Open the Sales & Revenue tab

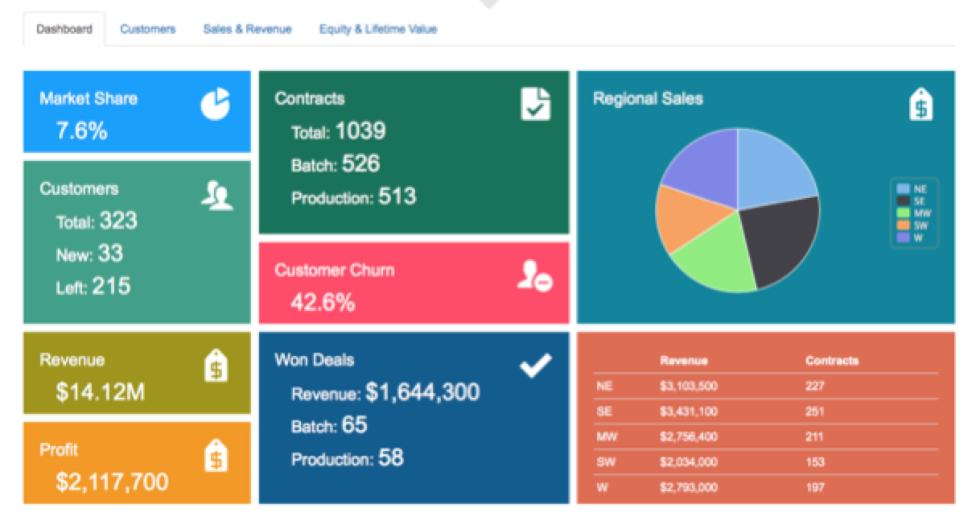tap(246, 29)
